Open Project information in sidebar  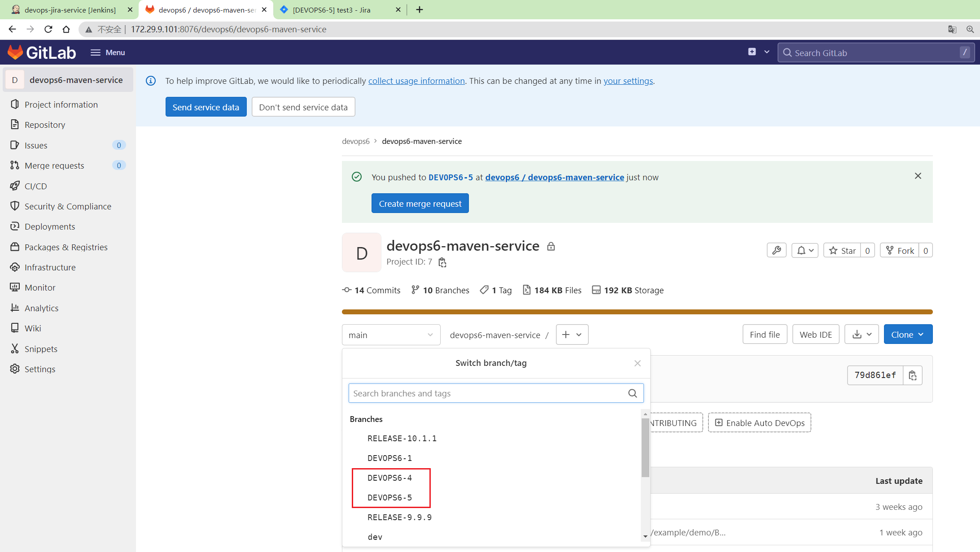tap(61, 104)
